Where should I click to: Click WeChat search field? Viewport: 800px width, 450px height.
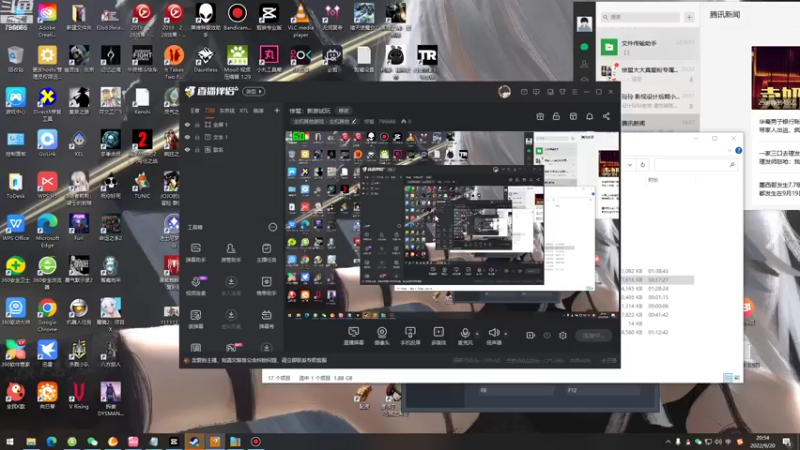point(640,17)
